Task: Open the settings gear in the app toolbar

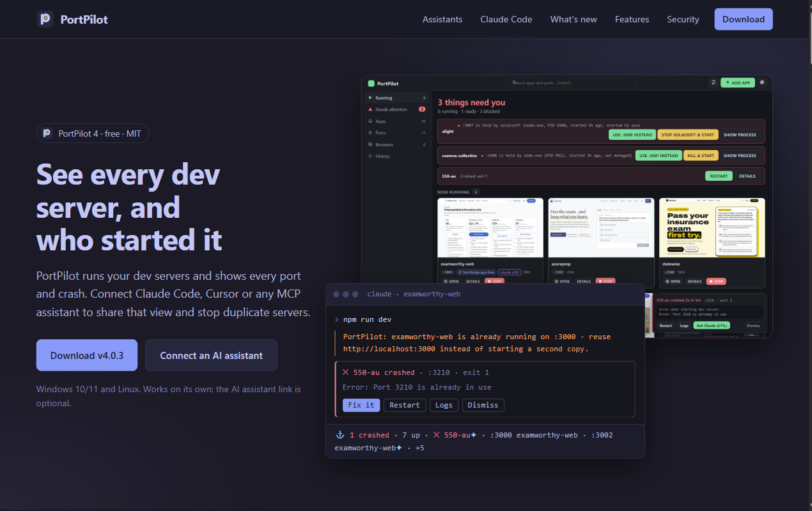Action: coord(761,82)
